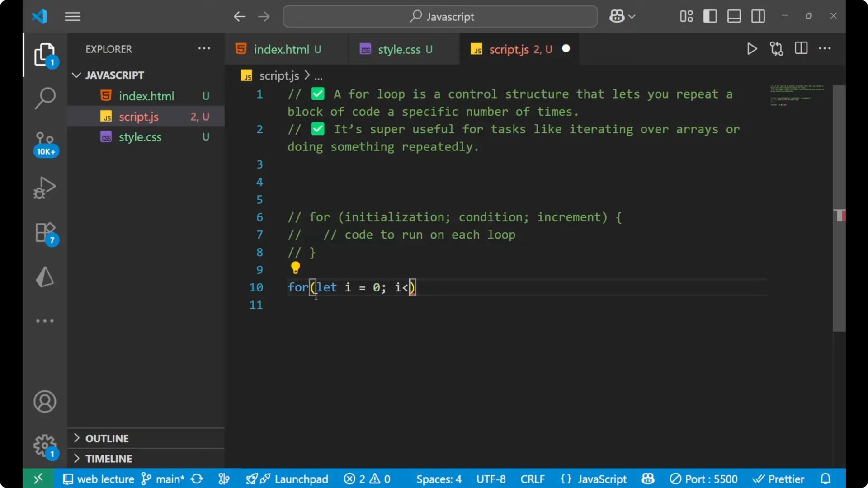Split the editor to the side
Screen dimensions: 868x488
coord(801,48)
